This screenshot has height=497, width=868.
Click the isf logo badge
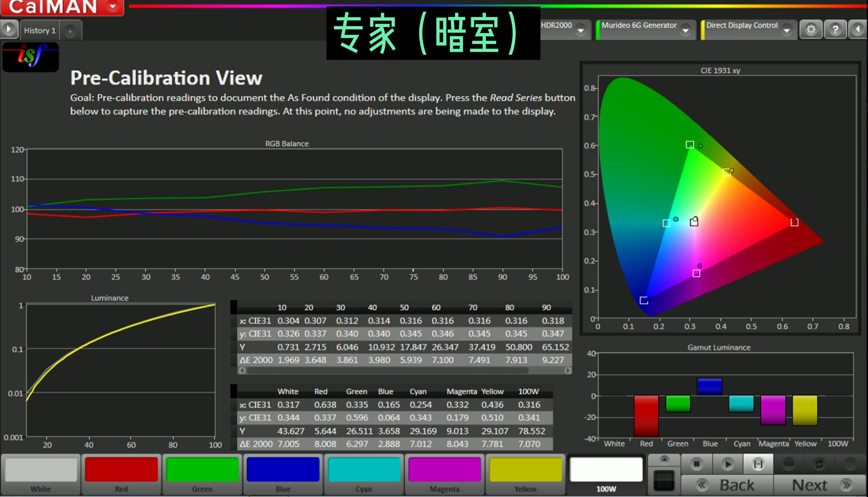[x=30, y=57]
